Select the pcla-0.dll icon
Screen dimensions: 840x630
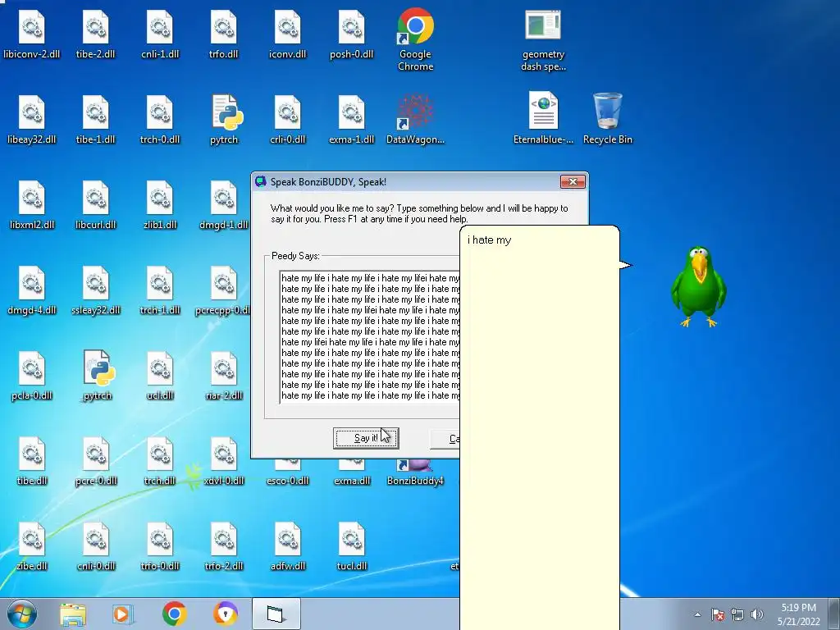pyautogui.click(x=32, y=376)
